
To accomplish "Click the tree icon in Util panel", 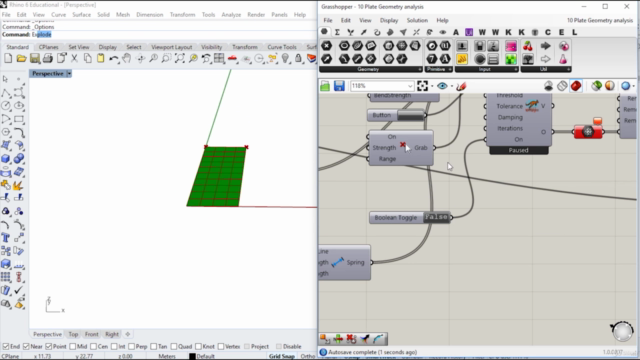I will coord(528,59).
